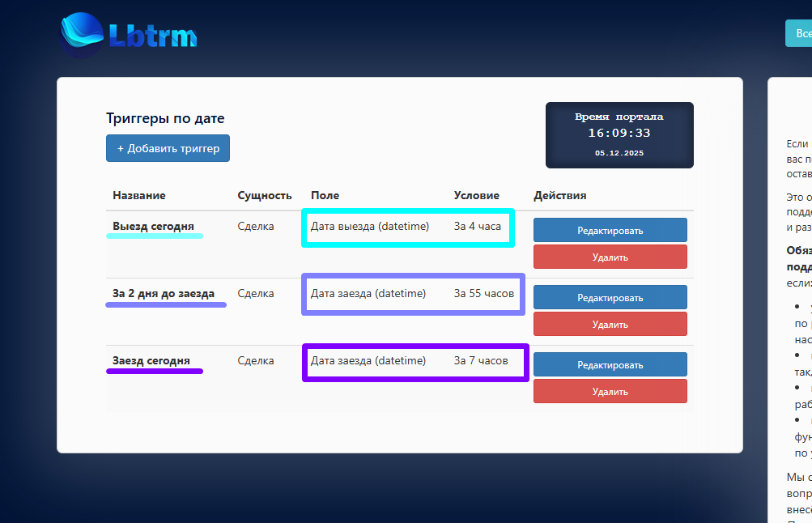The height and width of the screenshot is (523, 812).
Task: Remove the Заезд сегодня trigger
Action: click(x=610, y=391)
